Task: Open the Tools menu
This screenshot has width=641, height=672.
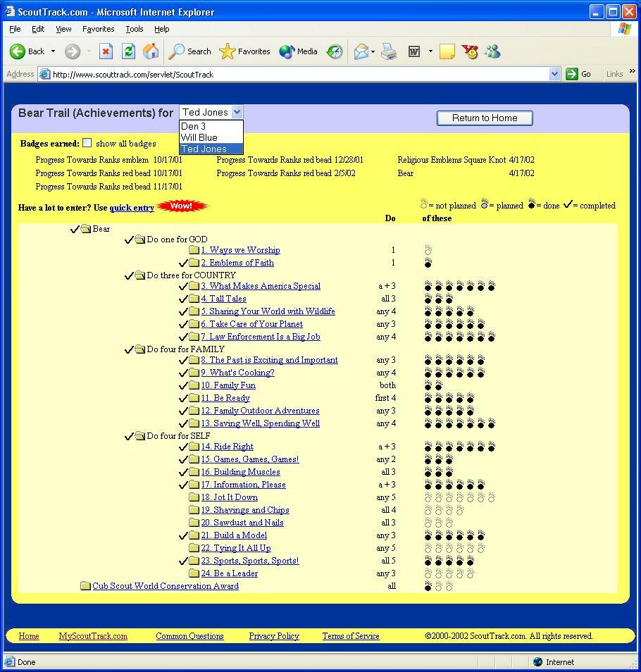Action: pyautogui.click(x=135, y=29)
